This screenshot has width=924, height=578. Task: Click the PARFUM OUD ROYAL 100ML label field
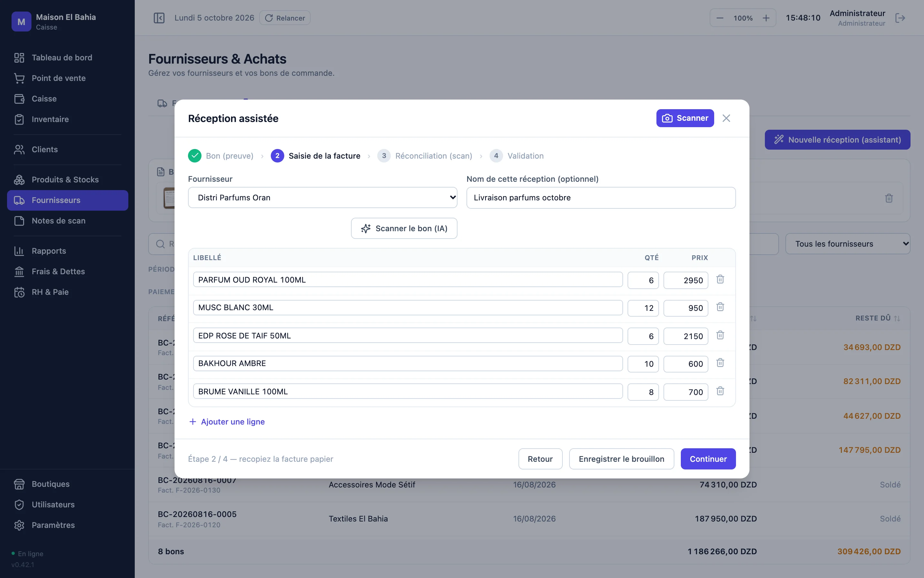pos(408,279)
